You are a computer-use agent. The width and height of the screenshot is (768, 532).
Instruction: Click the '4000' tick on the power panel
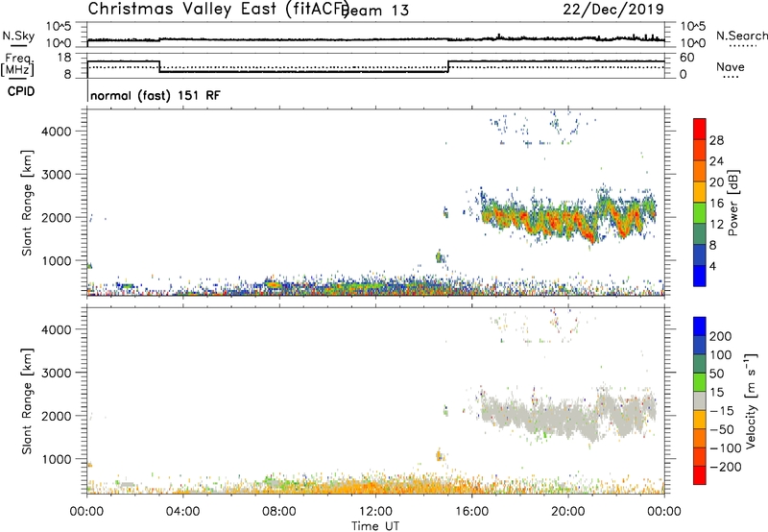56,132
